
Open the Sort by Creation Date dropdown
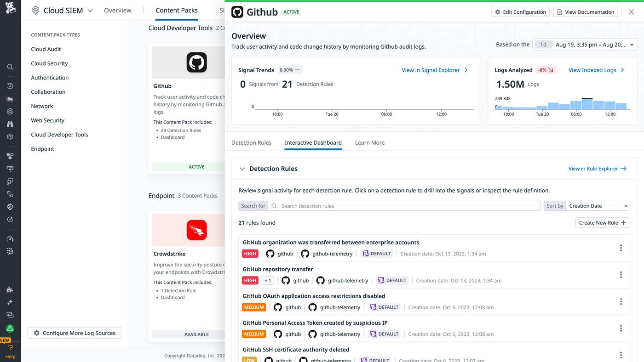point(598,206)
